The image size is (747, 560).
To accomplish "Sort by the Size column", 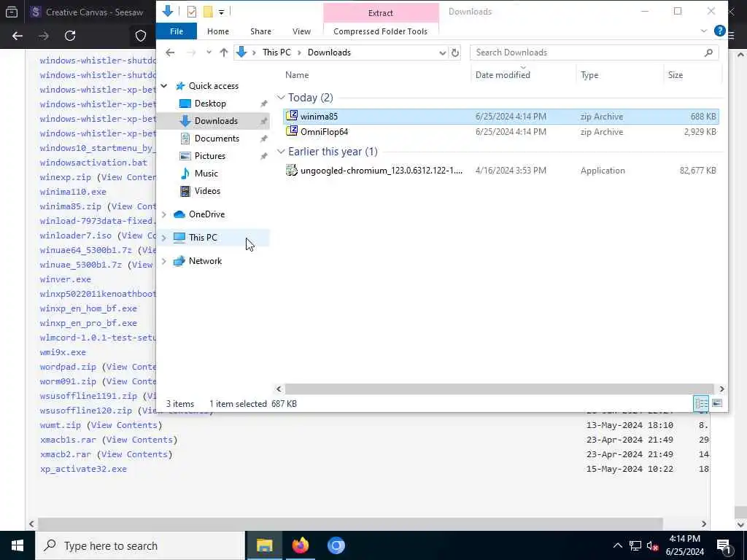I will tap(675, 75).
